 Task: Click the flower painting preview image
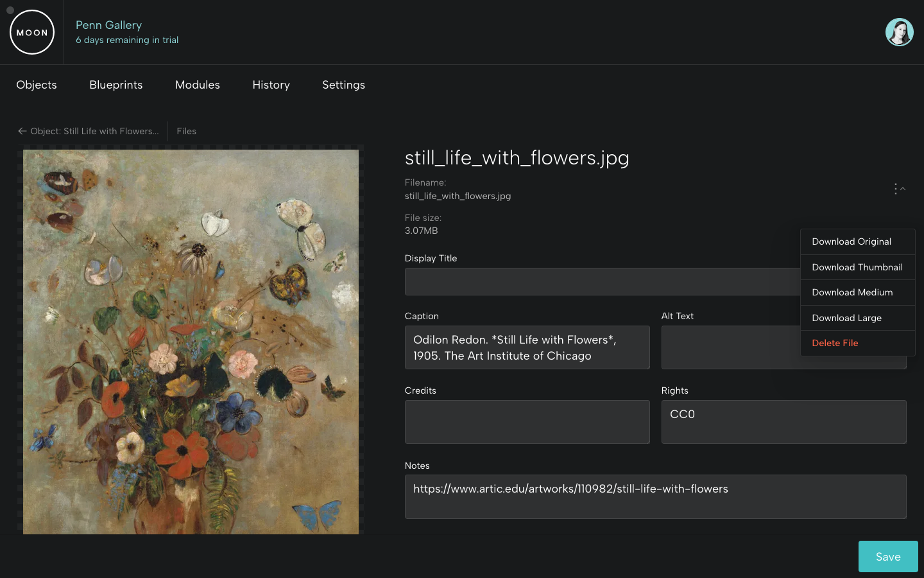(x=191, y=342)
